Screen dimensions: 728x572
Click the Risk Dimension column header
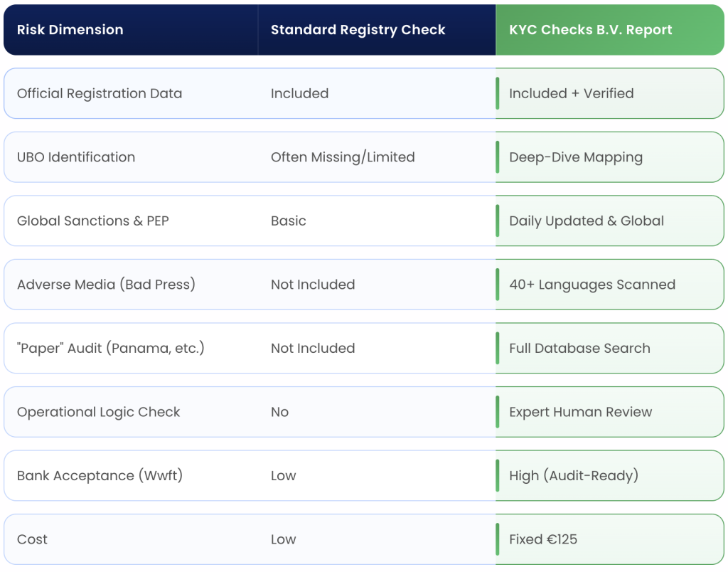pos(70,30)
